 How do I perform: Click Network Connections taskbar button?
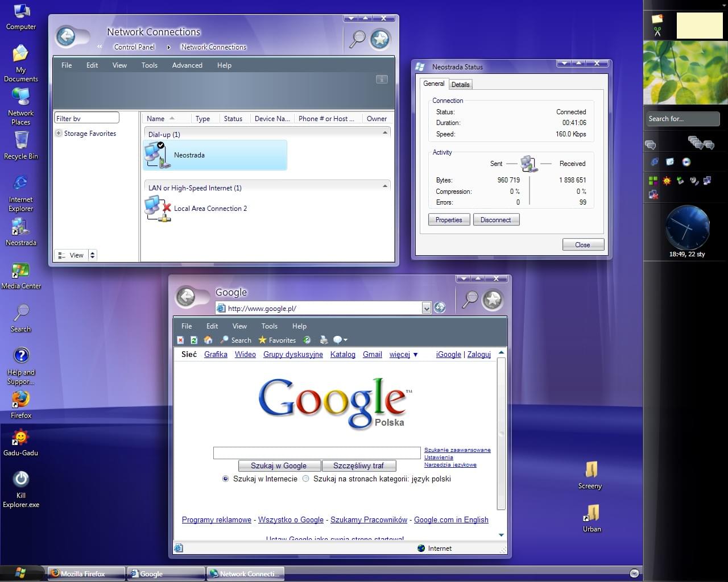click(x=246, y=573)
